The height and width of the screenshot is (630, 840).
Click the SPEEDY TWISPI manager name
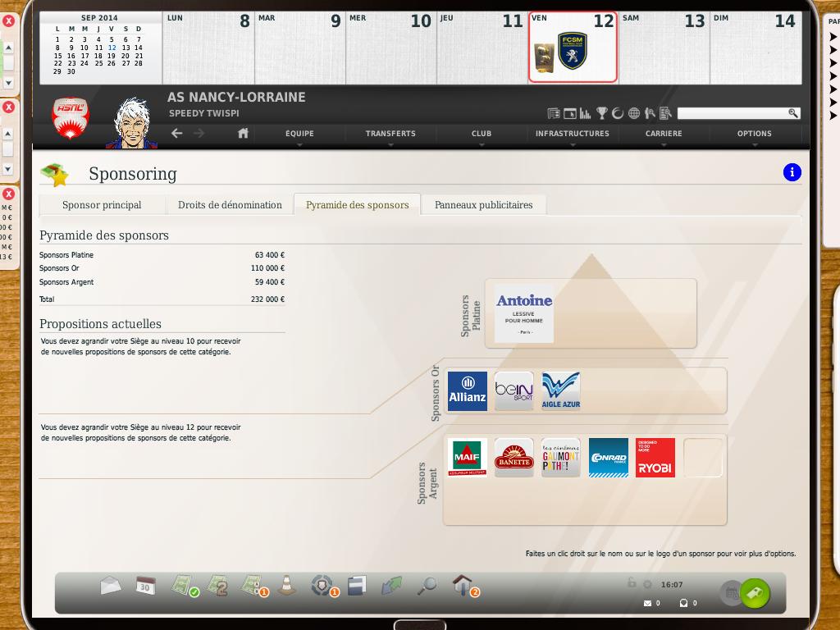pos(204,113)
